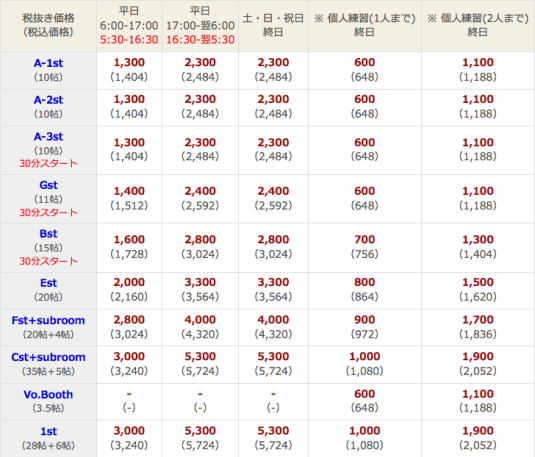Viewport: 535px width, 457px height.
Task: Open the A-2st studio link
Action: [48, 100]
